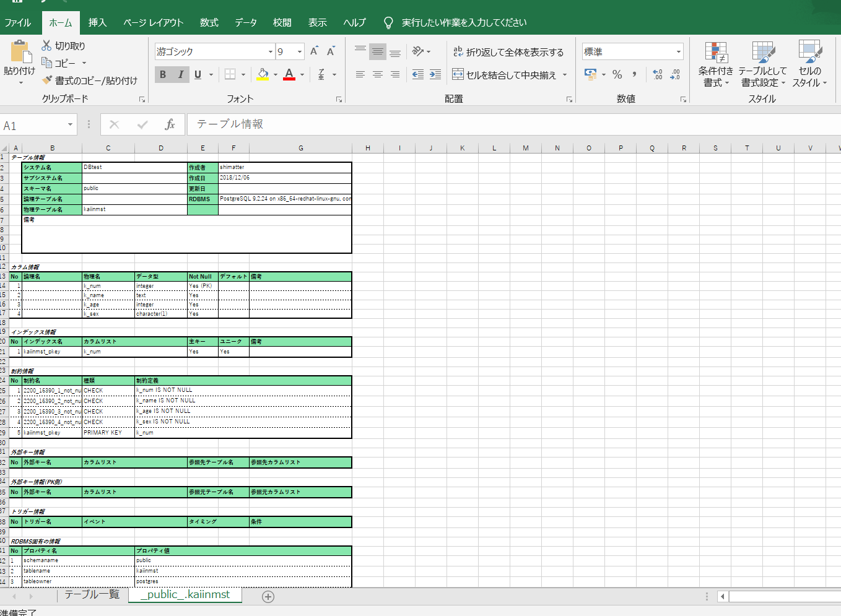Open the ファイル tab
Screen dimensions: 841x616
pos(18,23)
